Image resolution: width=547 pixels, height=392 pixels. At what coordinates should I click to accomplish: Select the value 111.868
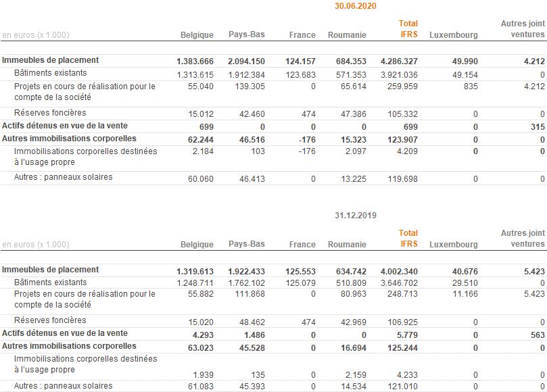click(249, 294)
